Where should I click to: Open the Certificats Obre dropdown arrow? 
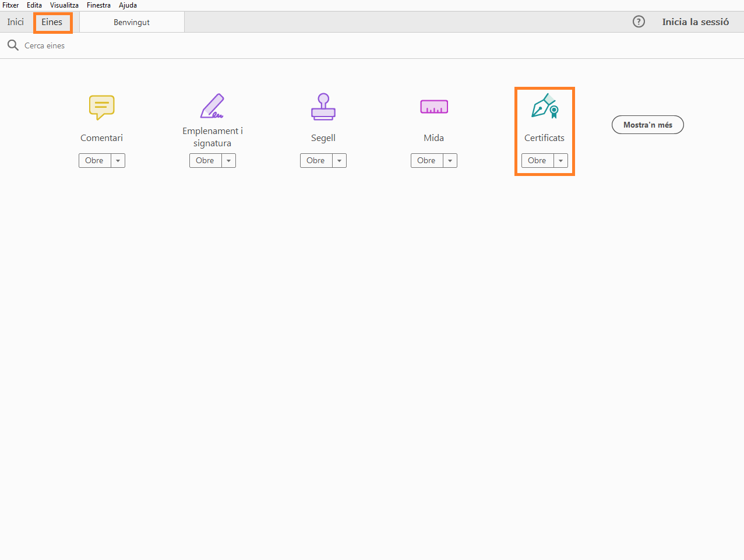[x=560, y=160]
